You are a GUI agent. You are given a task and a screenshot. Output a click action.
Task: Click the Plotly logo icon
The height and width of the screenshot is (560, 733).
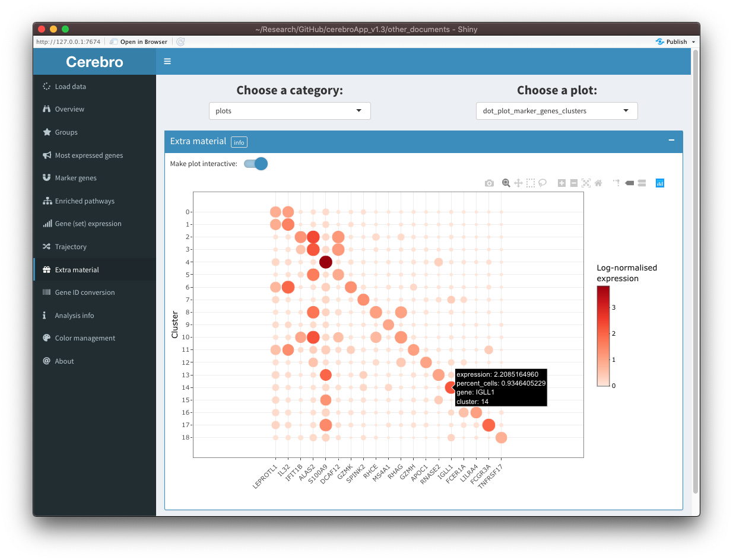[660, 183]
